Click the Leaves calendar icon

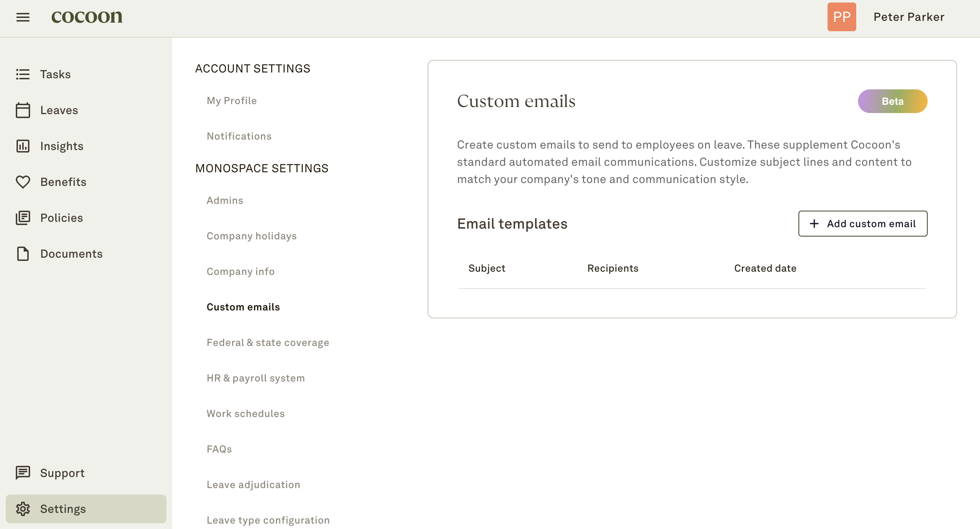(x=23, y=110)
